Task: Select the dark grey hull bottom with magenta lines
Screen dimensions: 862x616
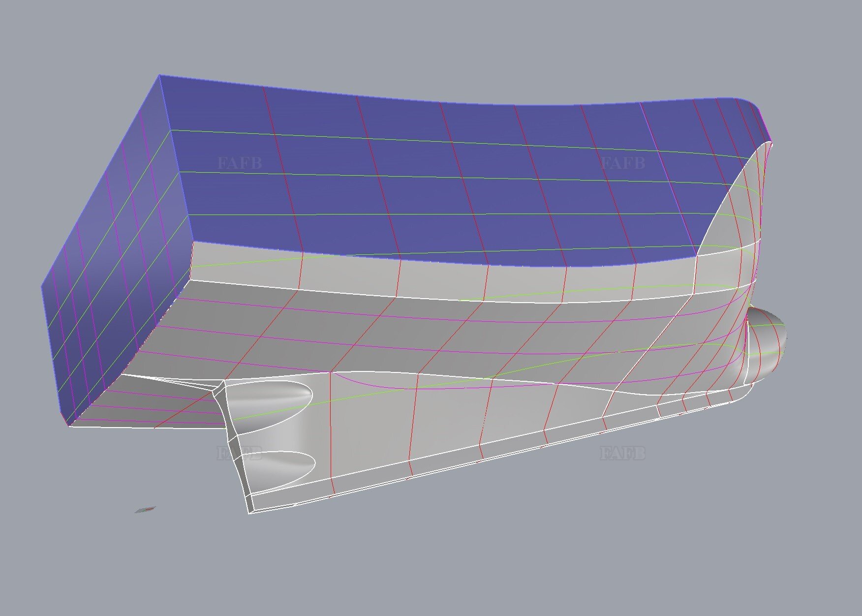Action: [394, 335]
